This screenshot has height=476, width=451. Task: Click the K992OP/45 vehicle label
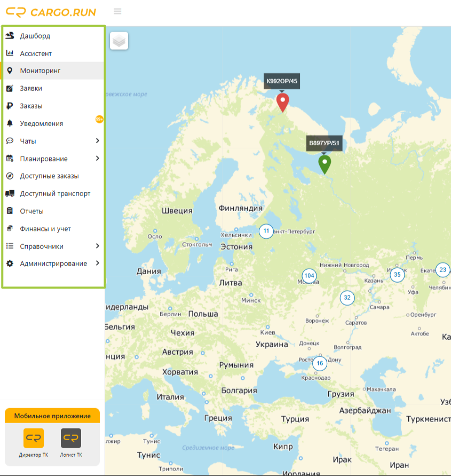[x=282, y=81]
